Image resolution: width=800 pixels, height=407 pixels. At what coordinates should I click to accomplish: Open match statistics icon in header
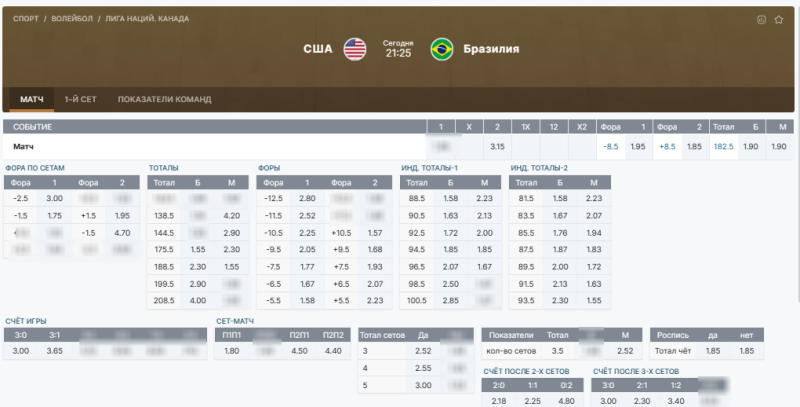tap(762, 18)
